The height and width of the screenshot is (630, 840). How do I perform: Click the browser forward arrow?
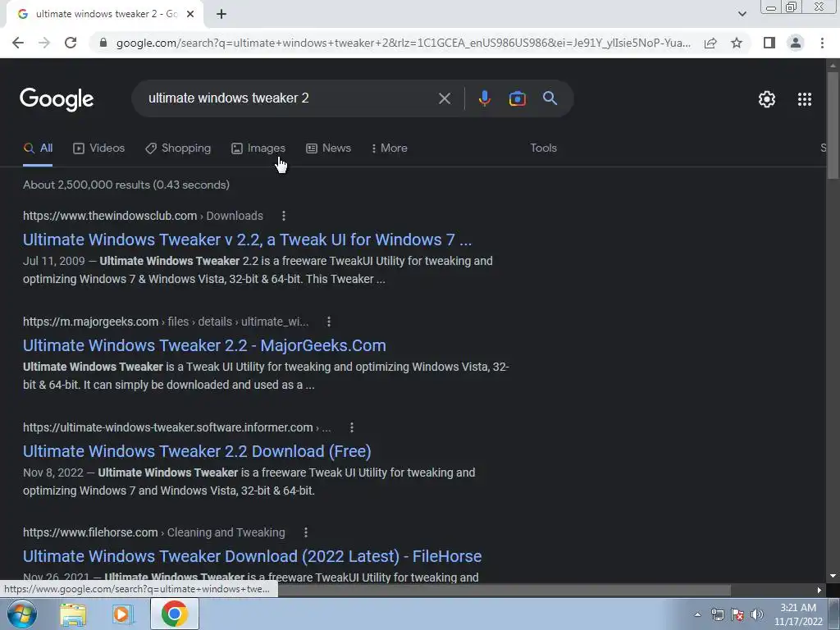point(44,43)
